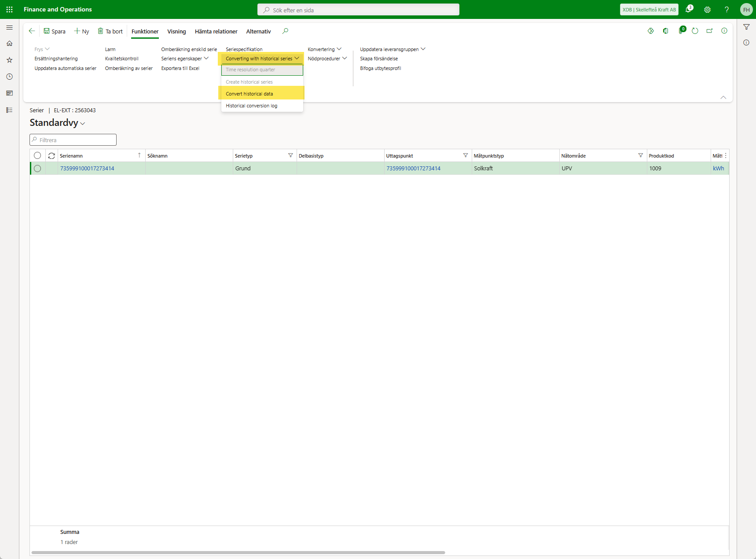This screenshot has height=559, width=756.
Task: Click the back arrow icon
Action: (x=32, y=31)
